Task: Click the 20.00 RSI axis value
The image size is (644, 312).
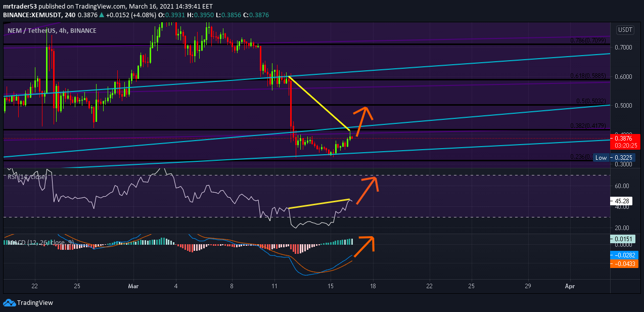Action: pos(622,228)
